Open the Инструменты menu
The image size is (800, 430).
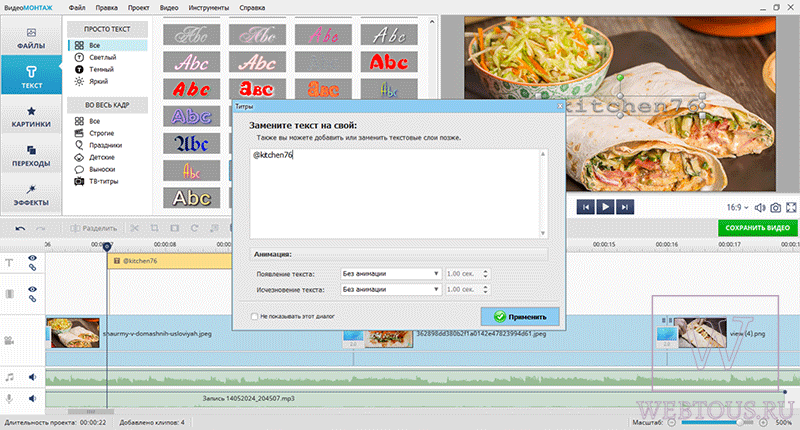[x=209, y=8]
